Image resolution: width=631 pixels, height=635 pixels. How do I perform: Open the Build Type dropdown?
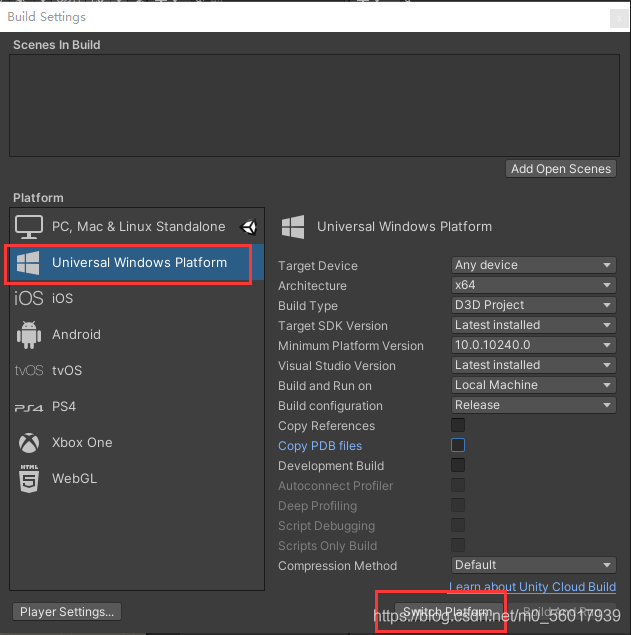tap(534, 305)
